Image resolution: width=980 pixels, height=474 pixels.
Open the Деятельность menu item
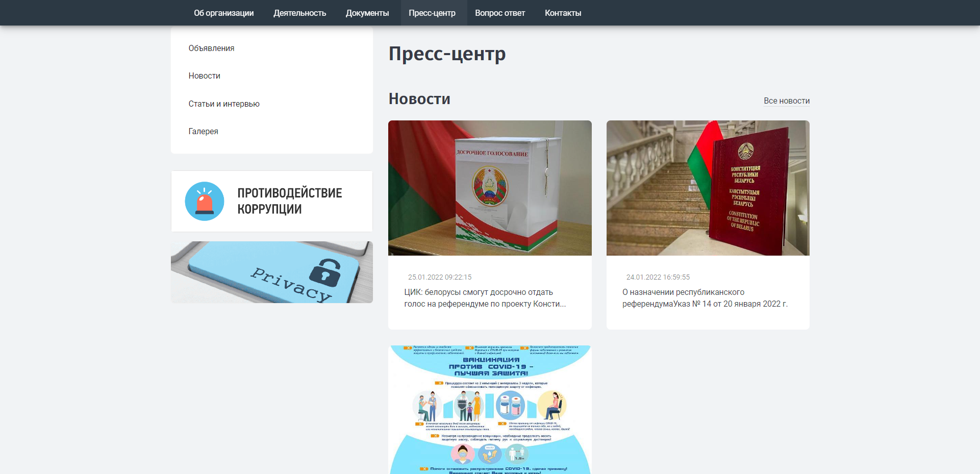pos(299,13)
